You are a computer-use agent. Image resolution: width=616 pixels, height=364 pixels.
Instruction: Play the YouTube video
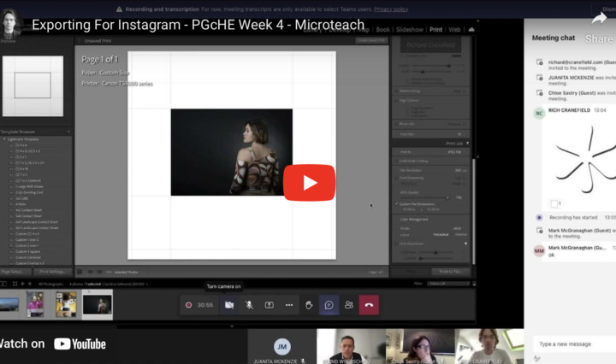309,182
